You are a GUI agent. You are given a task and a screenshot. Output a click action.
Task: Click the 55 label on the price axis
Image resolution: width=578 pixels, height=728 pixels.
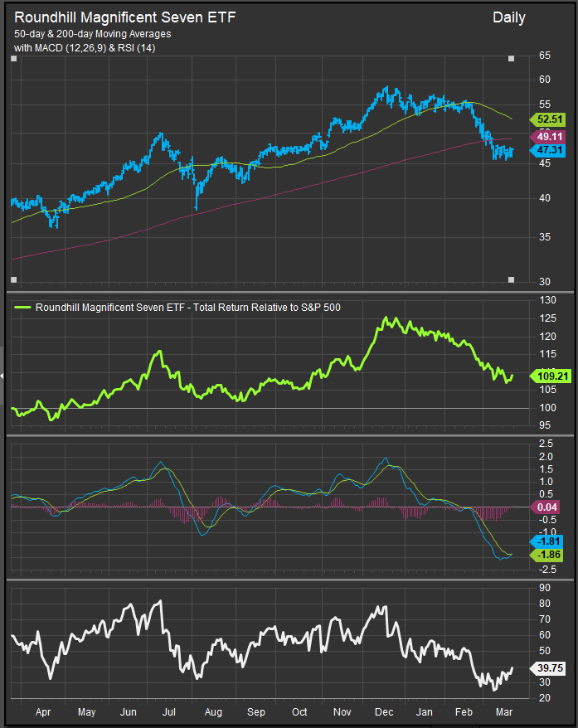pyautogui.click(x=545, y=104)
